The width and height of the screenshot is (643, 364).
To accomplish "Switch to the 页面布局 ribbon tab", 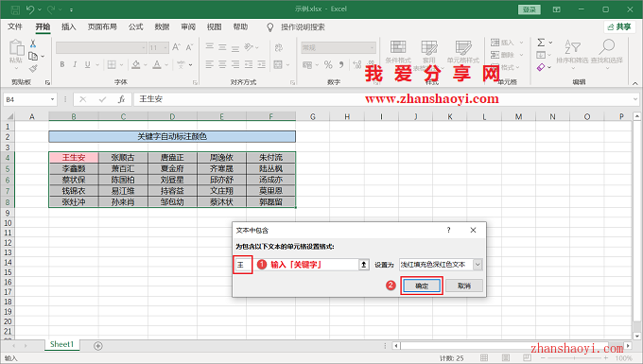I will [102, 26].
